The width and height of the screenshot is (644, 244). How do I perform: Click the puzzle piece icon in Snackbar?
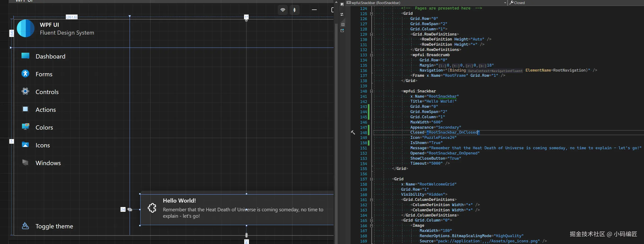click(152, 208)
